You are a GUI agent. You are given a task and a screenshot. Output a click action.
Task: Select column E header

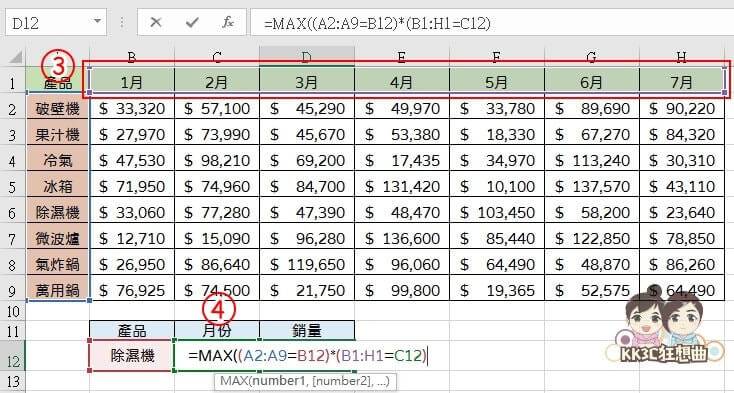[402, 57]
